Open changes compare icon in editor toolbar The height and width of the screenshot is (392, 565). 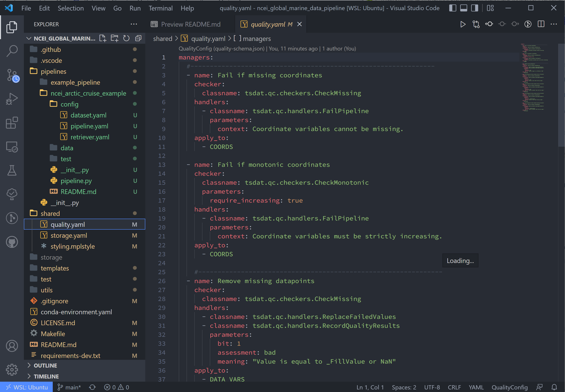(x=476, y=24)
